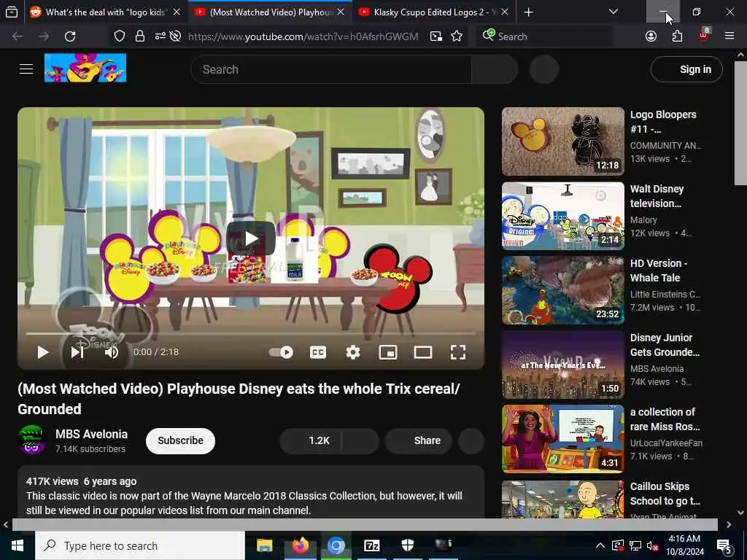Click the vertical page scrollbar thumb
The width and height of the screenshot is (747, 560).
(740, 123)
